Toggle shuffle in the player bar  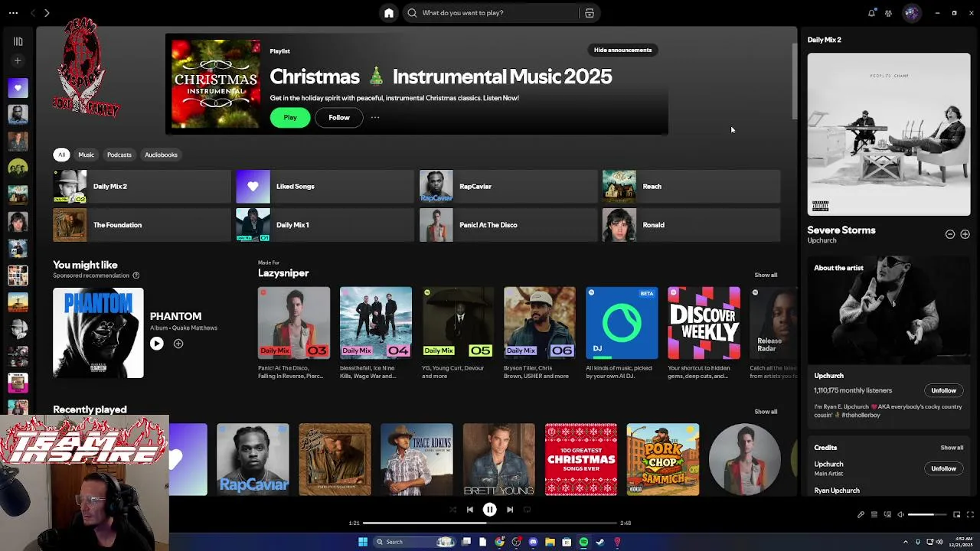(452, 510)
